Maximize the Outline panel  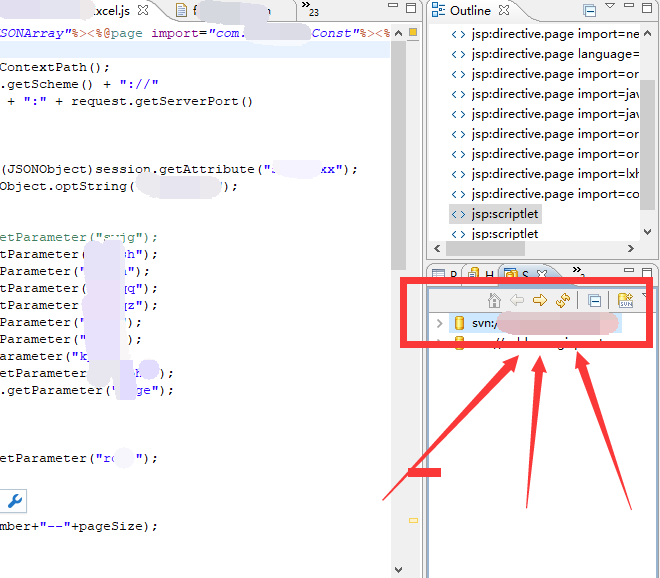point(647,8)
